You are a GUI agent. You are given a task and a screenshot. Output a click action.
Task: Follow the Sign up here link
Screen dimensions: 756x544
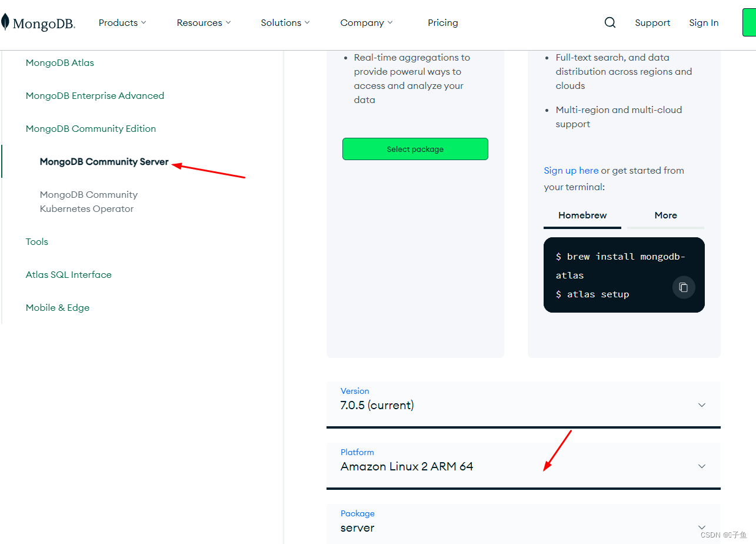pos(571,170)
